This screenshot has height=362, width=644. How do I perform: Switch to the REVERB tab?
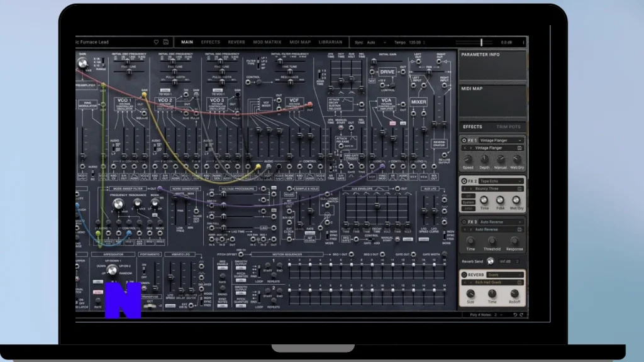pyautogui.click(x=236, y=42)
